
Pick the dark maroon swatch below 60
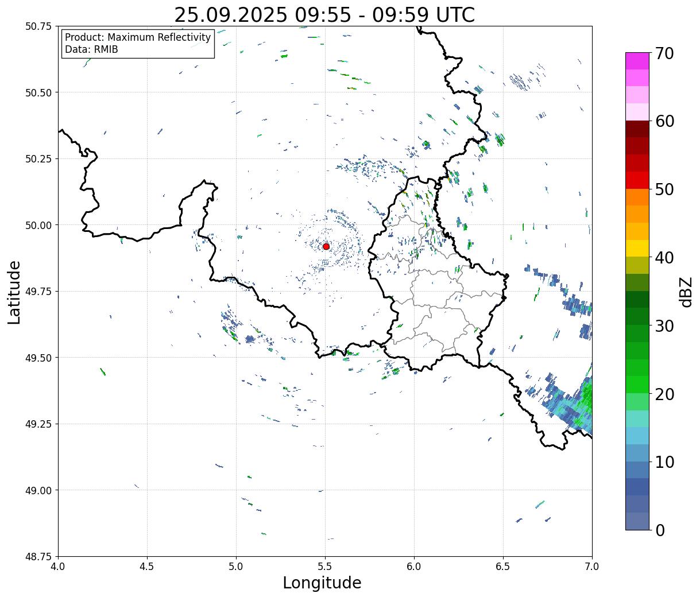point(637,129)
